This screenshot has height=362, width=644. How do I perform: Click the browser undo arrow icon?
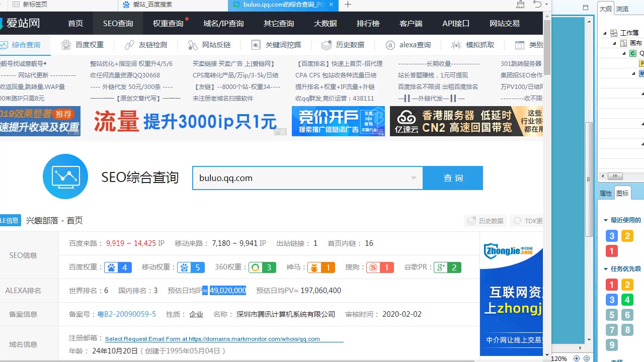click(x=537, y=5)
